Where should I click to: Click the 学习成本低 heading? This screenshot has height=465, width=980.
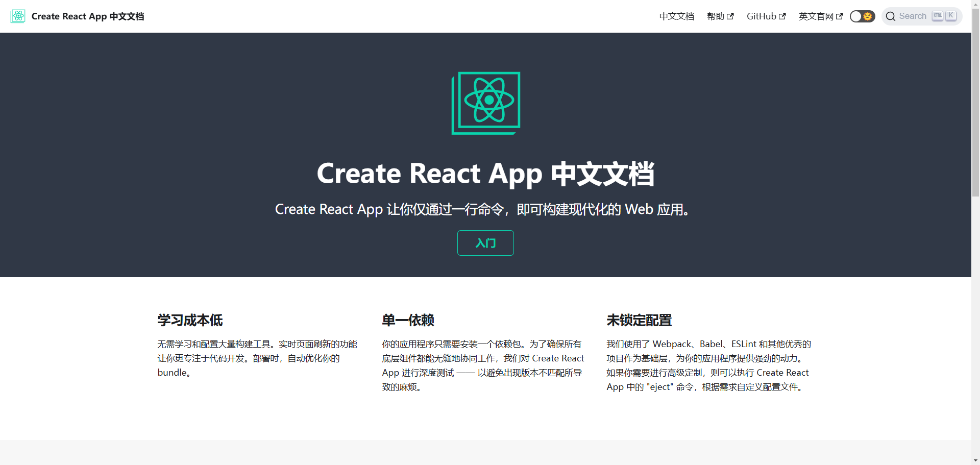[x=190, y=320]
